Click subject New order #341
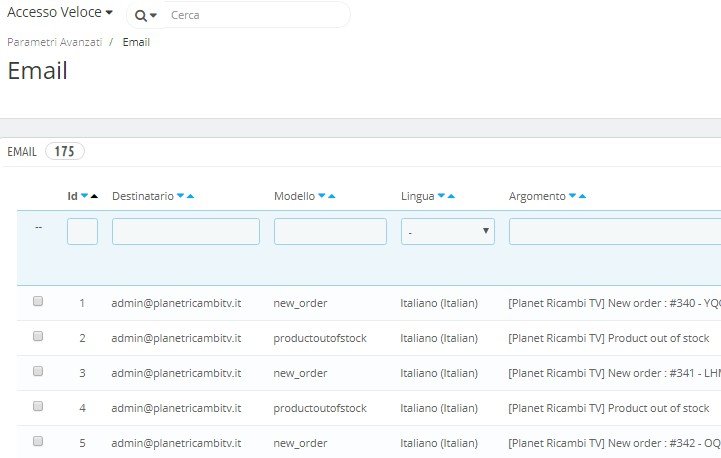 (614, 373)
